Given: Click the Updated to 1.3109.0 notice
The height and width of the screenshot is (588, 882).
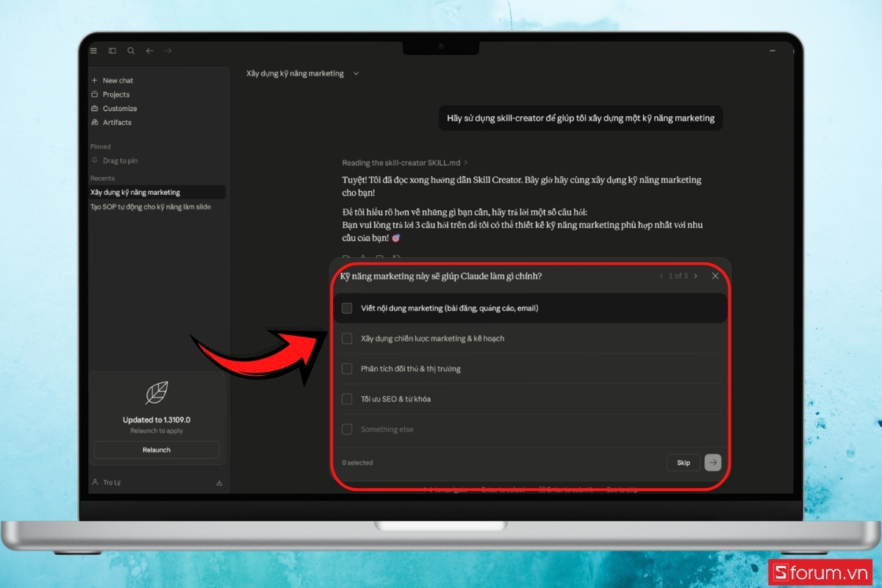Looking at the screenshot, I should tap(157, 420).
